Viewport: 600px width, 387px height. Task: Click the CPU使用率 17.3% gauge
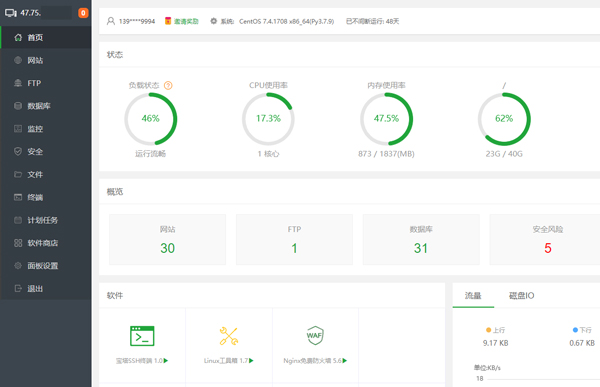268,119
